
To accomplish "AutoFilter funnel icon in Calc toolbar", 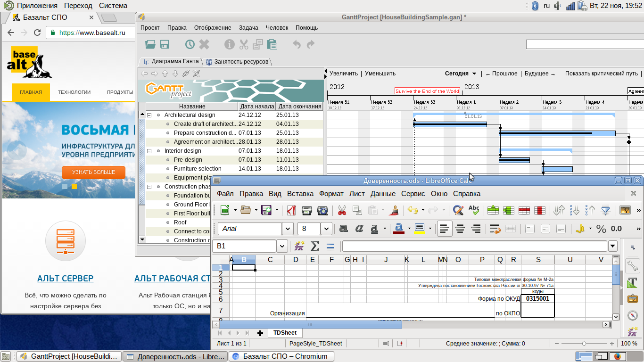I will (605, 210).
